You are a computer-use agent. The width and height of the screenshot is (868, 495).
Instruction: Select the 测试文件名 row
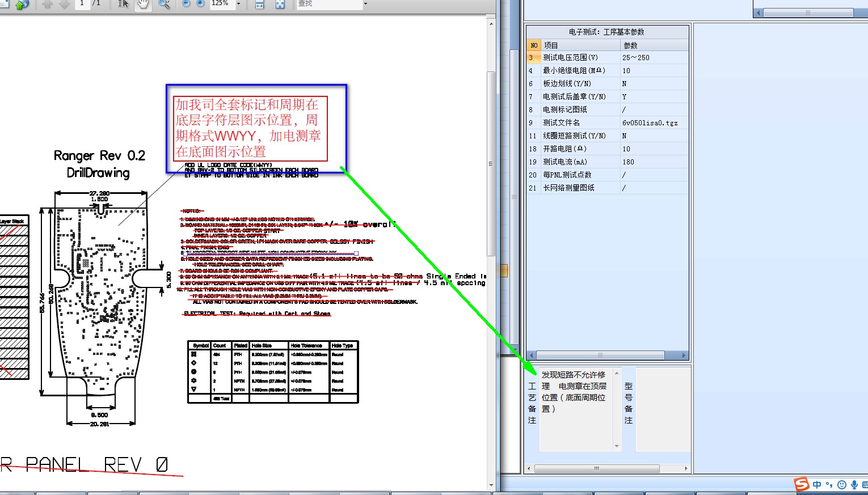coord(608,122)
